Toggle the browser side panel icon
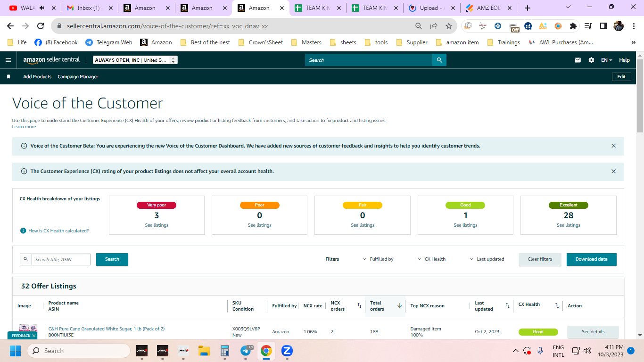The width and height of the screenshot is (644, 362). pyautogui.click(x=603, y=26)
